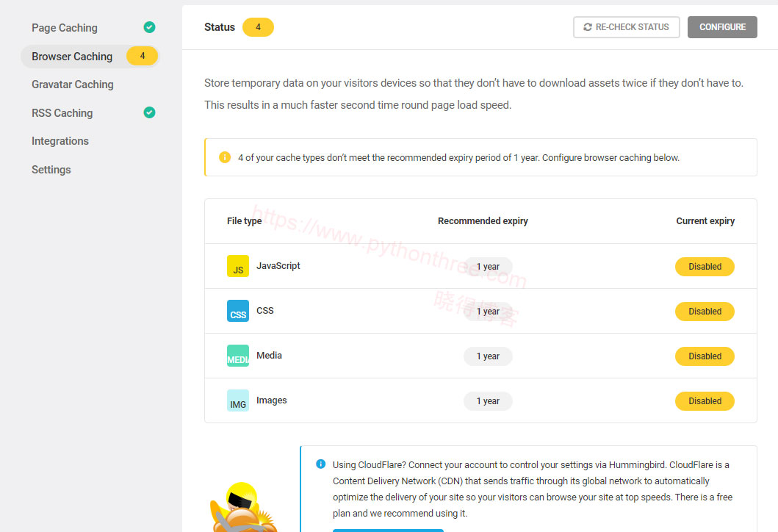Screen dimensions: 778x532
Task: Click the Media file type label
Action: [270, 356]
